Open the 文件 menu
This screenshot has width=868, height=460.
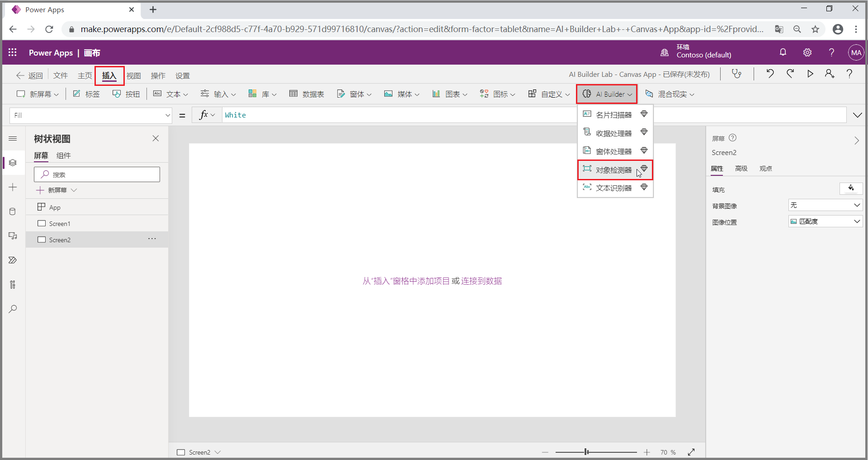click(x=61, y=75)
